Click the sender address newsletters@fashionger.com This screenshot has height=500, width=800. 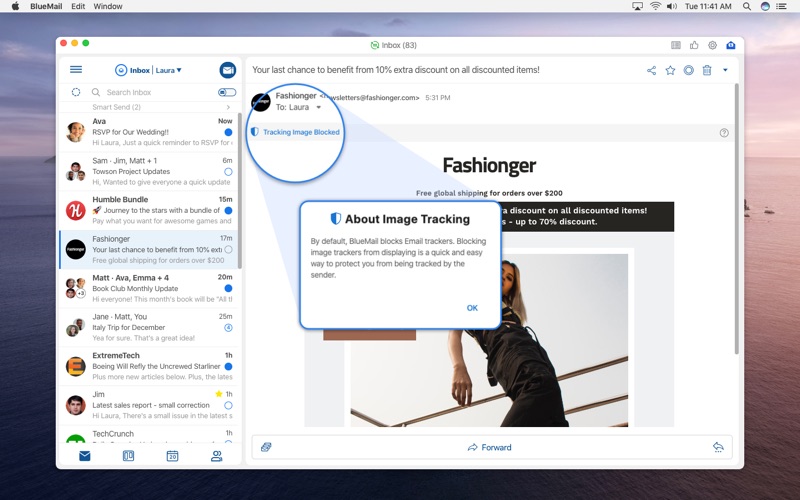pyautogui.click(x=370, y=97)
